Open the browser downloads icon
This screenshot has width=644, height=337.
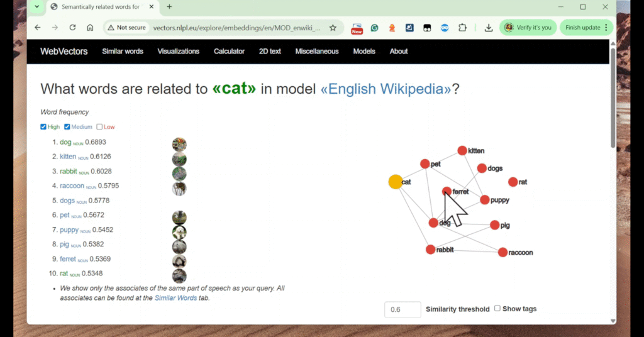click(489, 28)
